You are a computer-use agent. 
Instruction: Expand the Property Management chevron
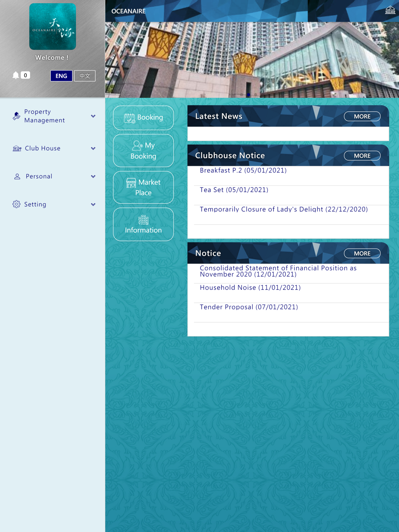coord(93,116)
